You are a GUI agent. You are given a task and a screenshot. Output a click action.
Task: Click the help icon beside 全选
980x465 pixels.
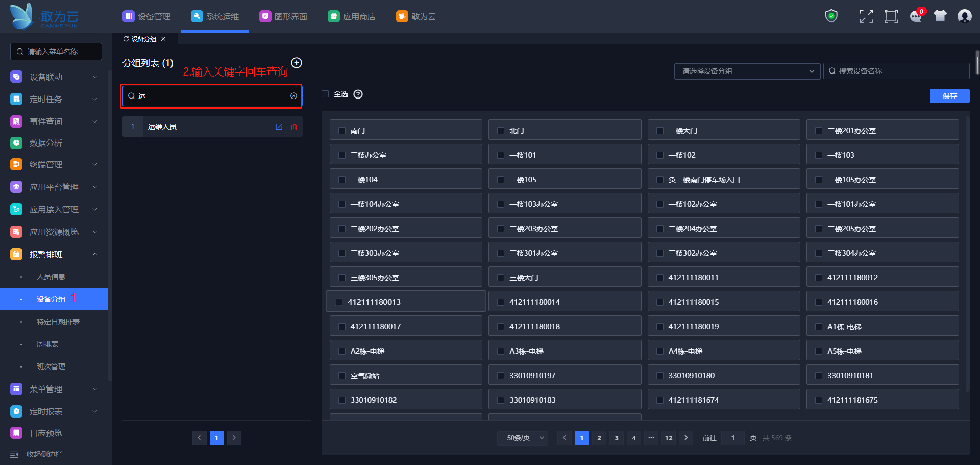click(x=358, y=94)
